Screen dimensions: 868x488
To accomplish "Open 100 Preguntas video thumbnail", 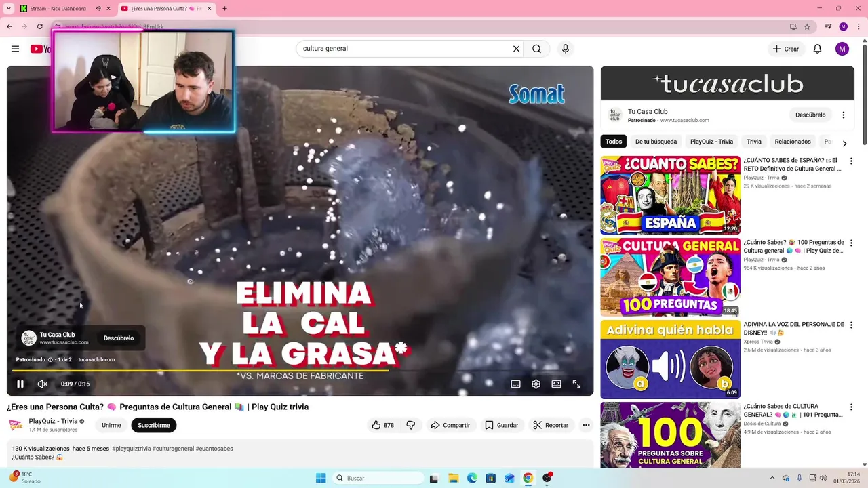I will pyautogui.click(x=670, y=277).
